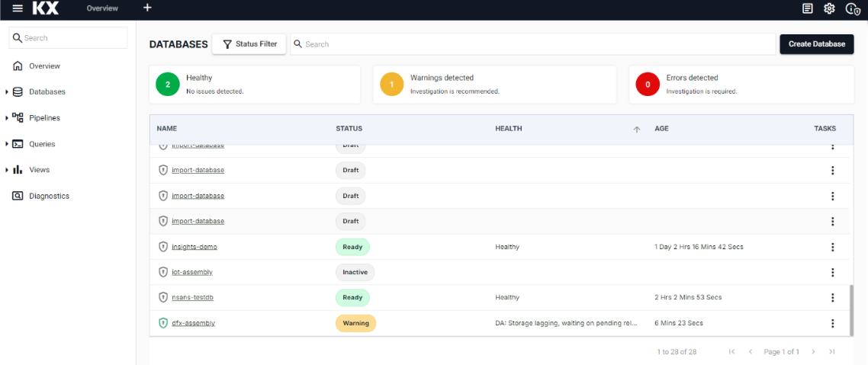Select Views in the sidebar
The width and height of the screenshot is (868, 365).
click(40, 170)
